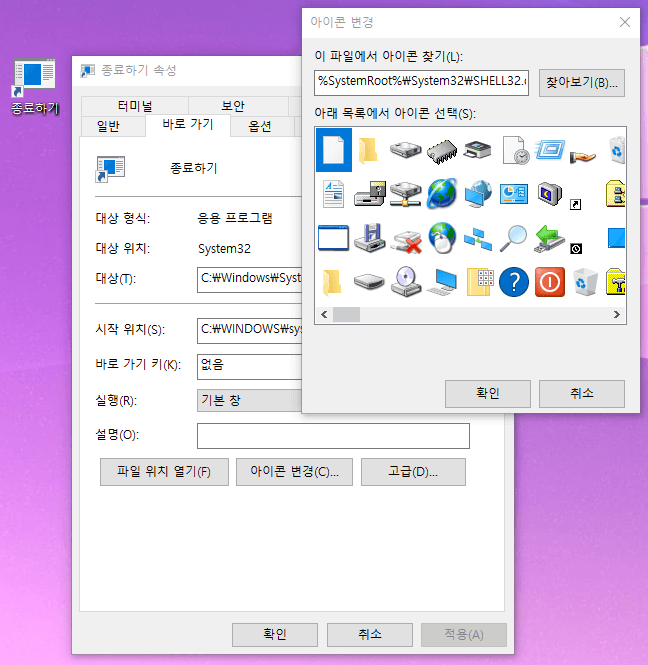This screenshot has width=648, height=665.
Task: Select the 바로 가기 tab
Action: click(x=188, y=124)
